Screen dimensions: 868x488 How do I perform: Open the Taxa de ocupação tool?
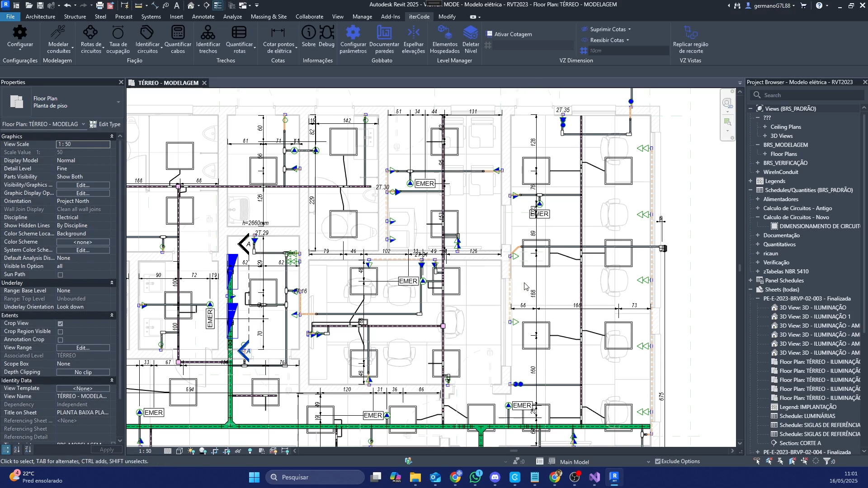click(x=118, y=33)
